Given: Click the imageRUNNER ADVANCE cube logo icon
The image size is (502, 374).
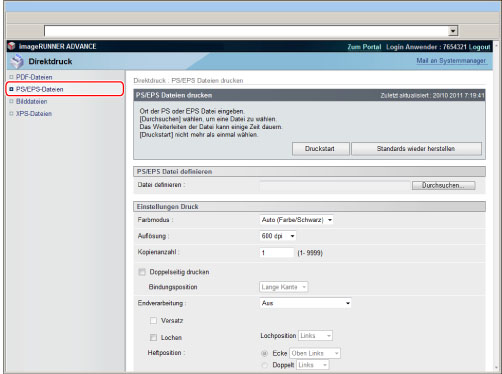Looking at the screenshot, I should pyautogui.click(x=12, y=46).
